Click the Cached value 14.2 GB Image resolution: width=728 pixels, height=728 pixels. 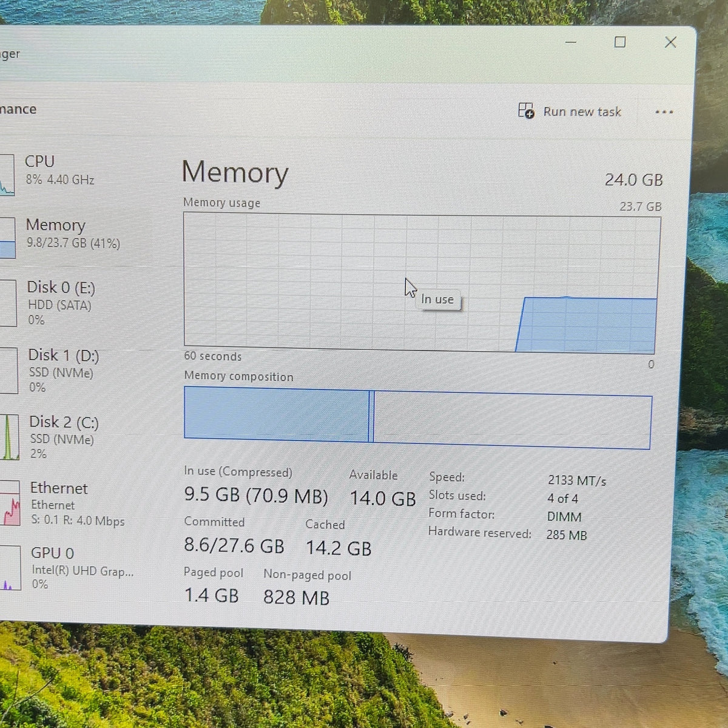[x=339, y=548]
